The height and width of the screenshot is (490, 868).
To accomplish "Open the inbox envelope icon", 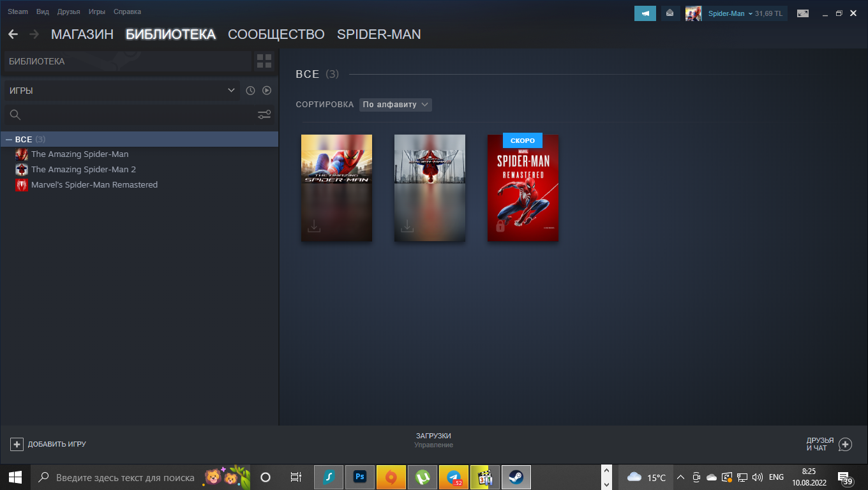I will (670, 13).
